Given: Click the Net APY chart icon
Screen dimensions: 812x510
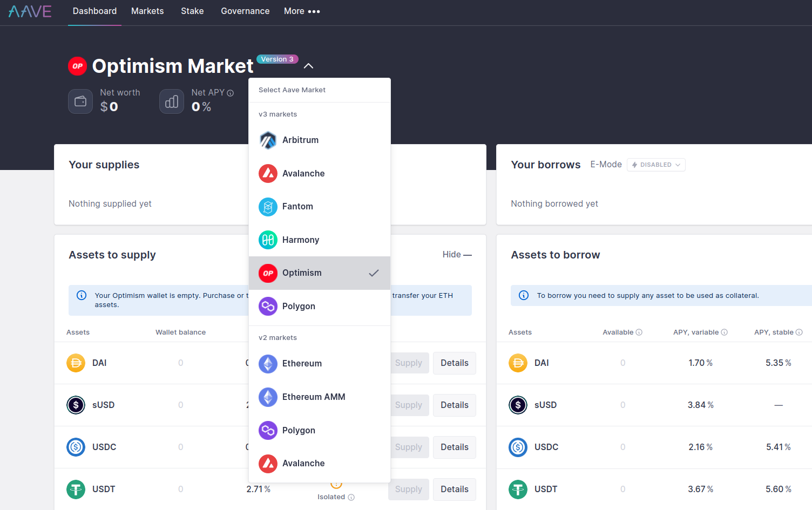Looking at the screenshot, I should tap(172, 101).
